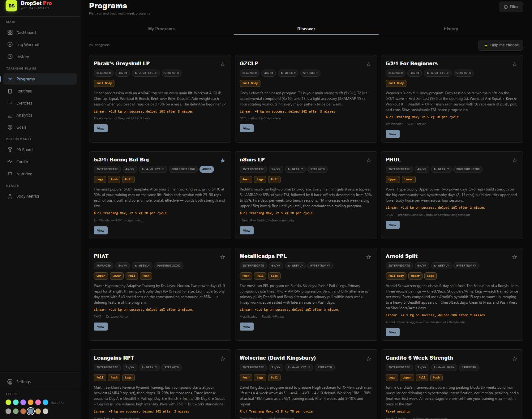Viewport: 532px width, 419px height.
Task: Unstar 5/3/1: Boring But Big
Action: 223,160
